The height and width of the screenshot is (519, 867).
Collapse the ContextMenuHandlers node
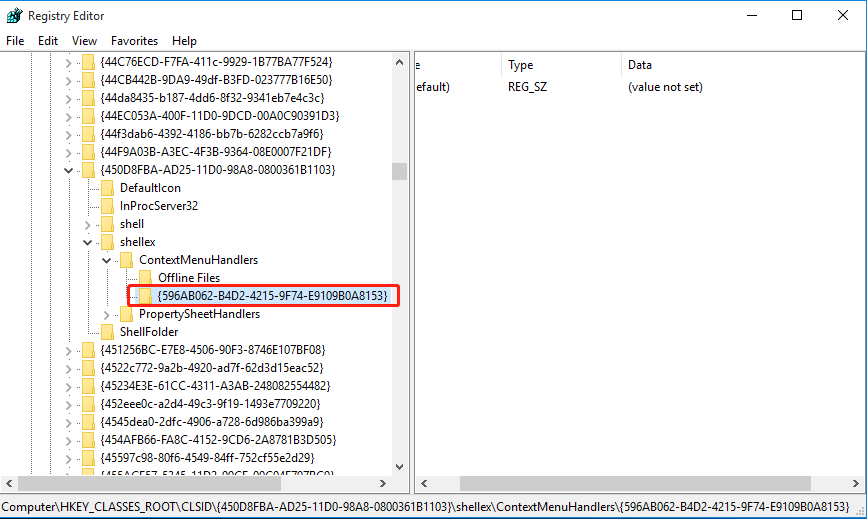coord(107,260)
